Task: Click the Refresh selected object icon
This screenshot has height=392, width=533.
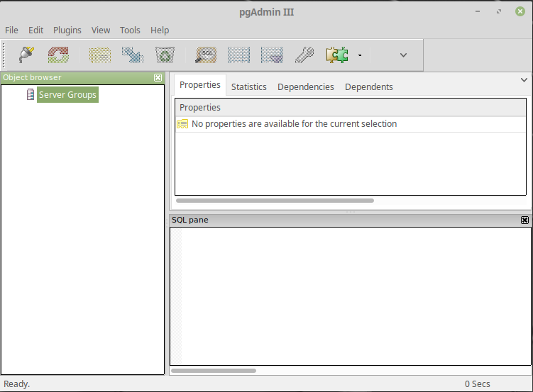Action: click(x=58, y=55)
